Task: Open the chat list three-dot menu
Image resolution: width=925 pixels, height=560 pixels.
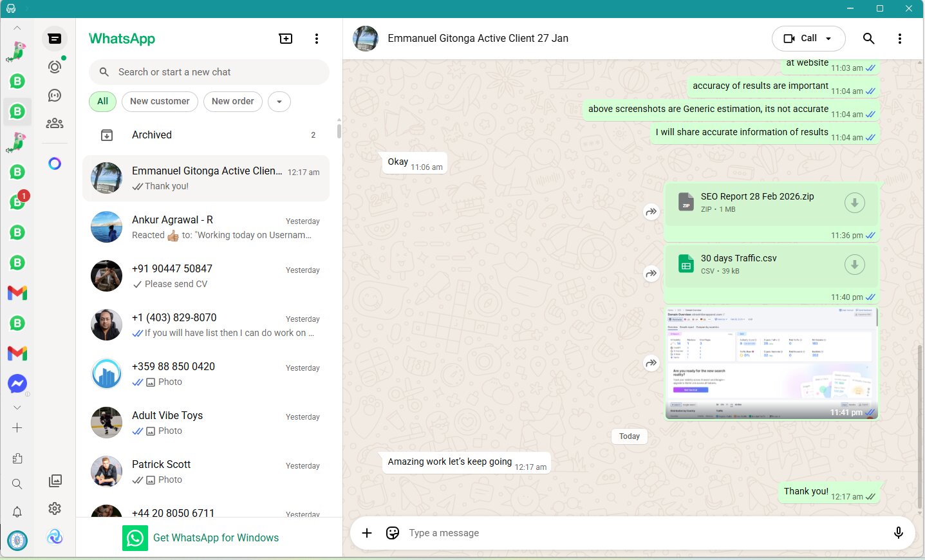Action: click(316, 39)
